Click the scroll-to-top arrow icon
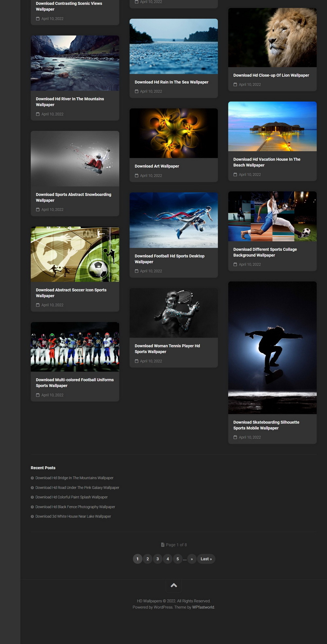The width and height of the screenshot is (327, 644). (174, 585)
